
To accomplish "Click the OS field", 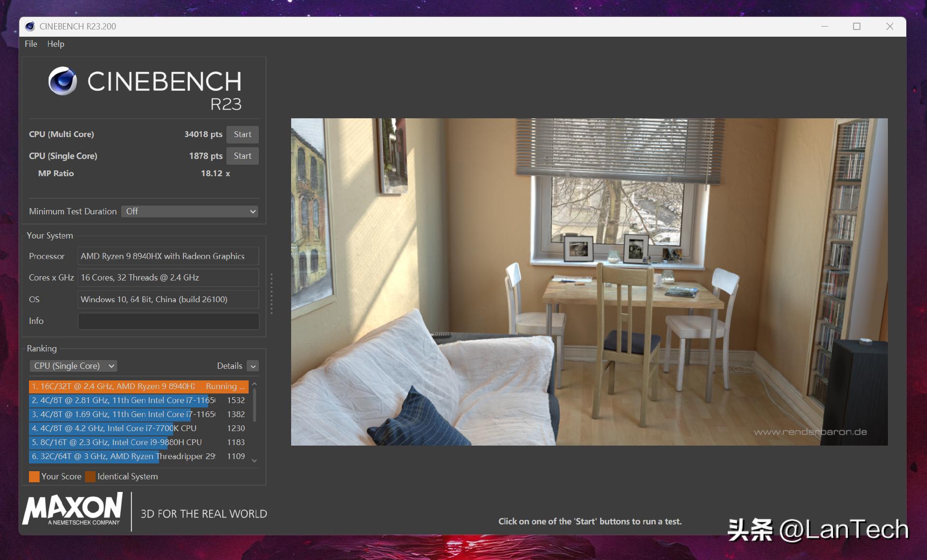I will click(x=169, y=299).
